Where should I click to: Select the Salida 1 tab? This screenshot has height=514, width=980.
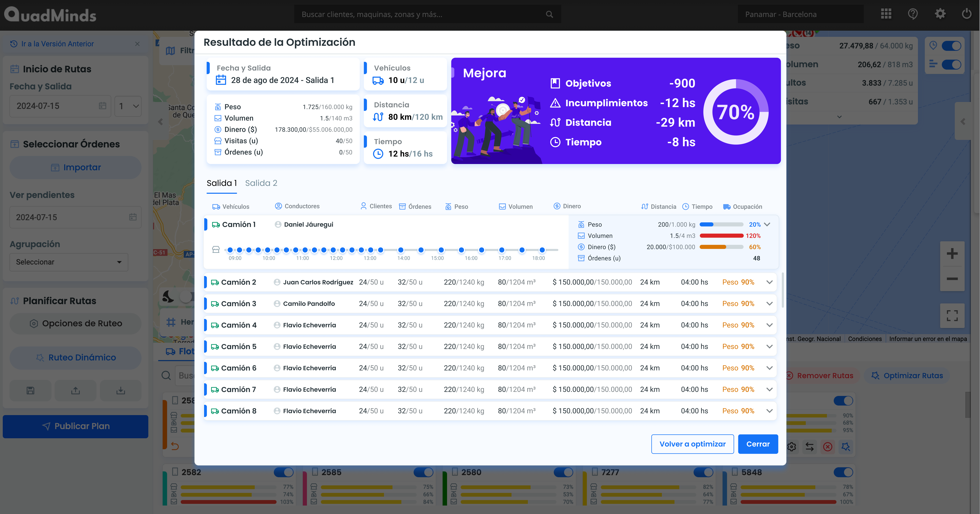tap(221, 183)
